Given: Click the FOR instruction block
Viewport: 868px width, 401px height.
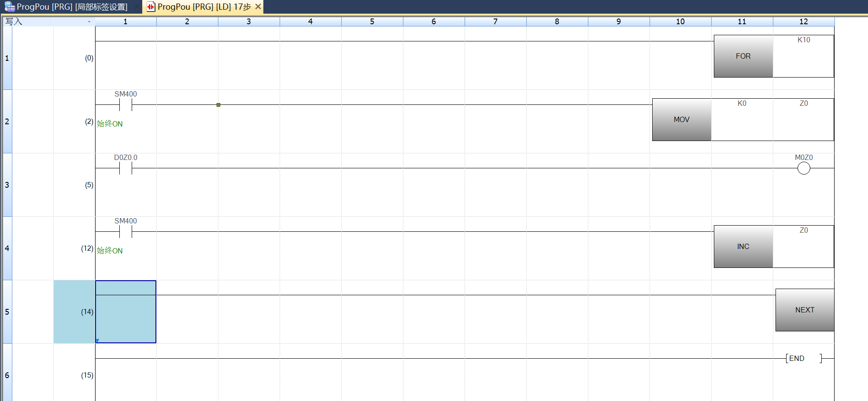Looking at the screenshot, I should click(743, 56).
